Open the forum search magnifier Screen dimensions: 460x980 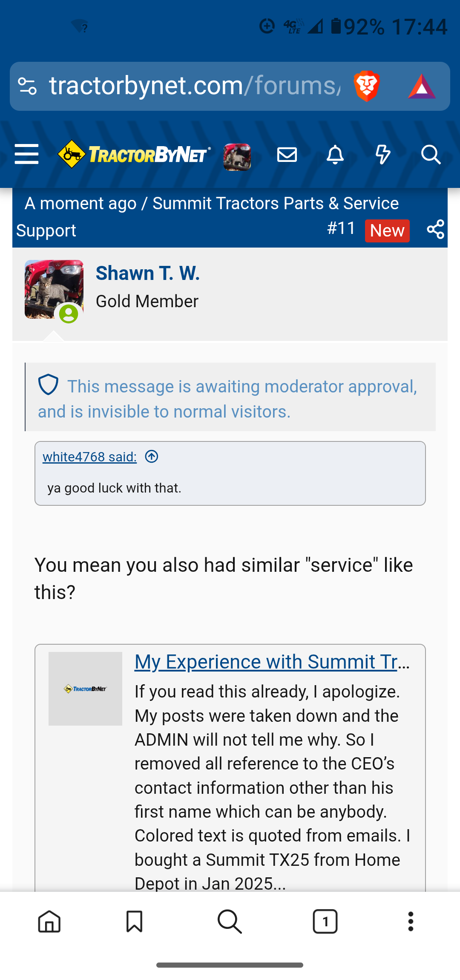point(431,154)
